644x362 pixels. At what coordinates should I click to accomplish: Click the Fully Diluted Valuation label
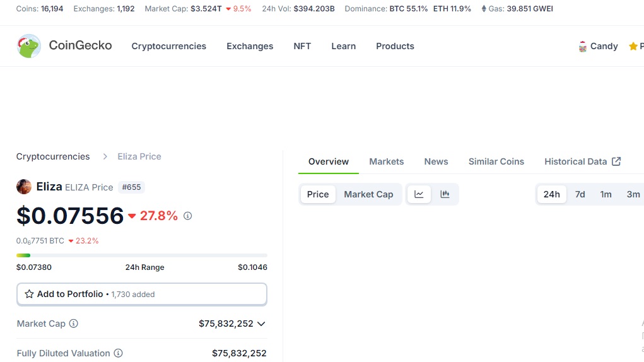click(64, 353)
